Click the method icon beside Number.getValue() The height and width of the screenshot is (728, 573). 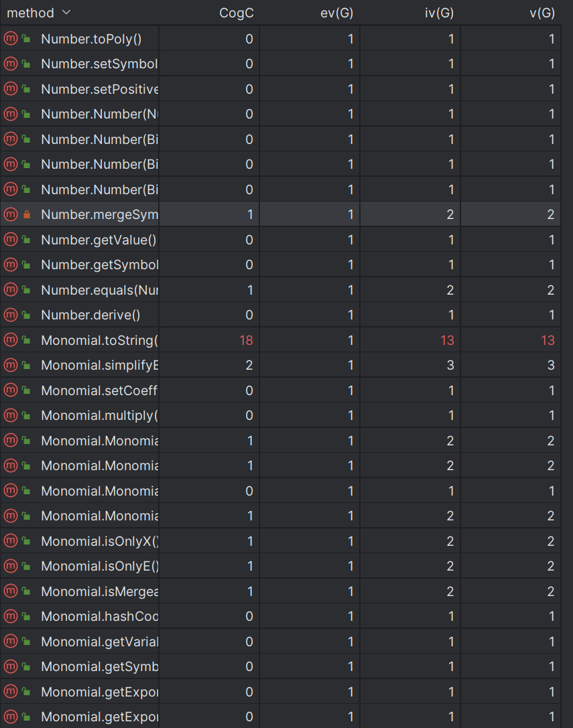coord(10,240)
